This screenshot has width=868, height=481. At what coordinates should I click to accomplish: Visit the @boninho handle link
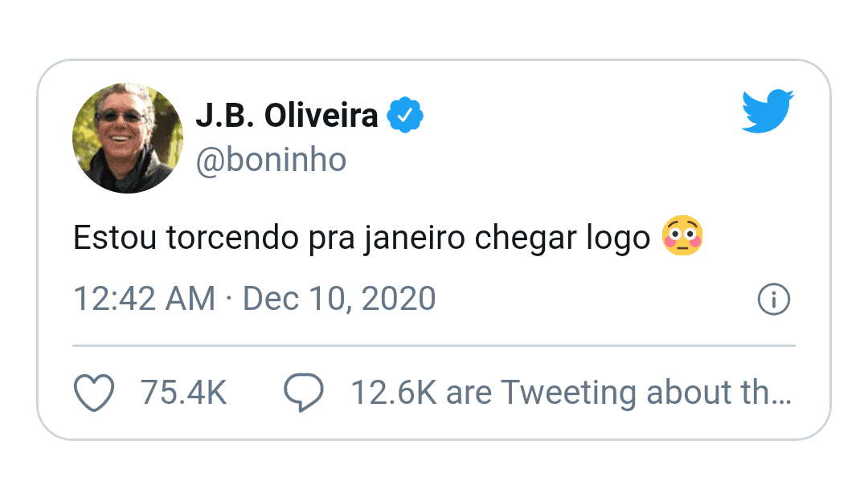pos(271,161)
